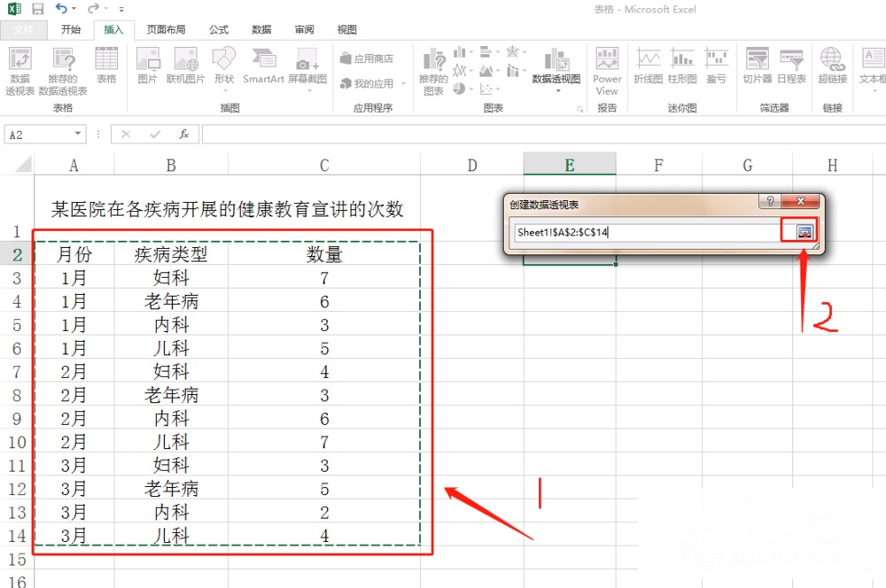Insert a Timeline filter
This screenshot has width=886, height=588.
point(791,66)
